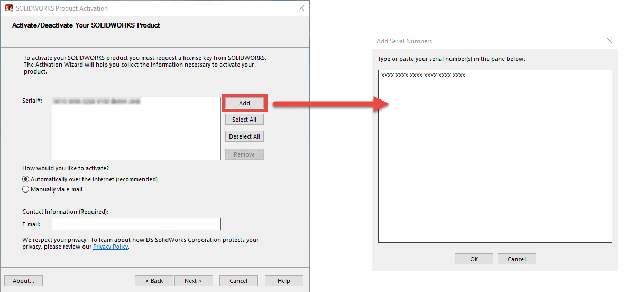The width and height of the screenshot is (644, 292).
Task: Cancel the Product Activation wizard
Action: click(x=238, y=281)
